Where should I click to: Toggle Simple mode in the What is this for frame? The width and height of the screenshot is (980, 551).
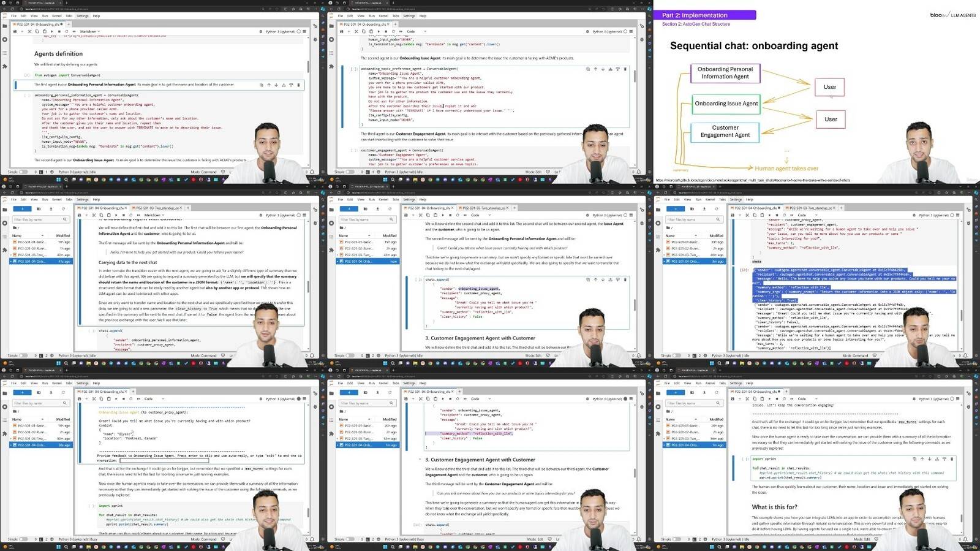point(677,539)
